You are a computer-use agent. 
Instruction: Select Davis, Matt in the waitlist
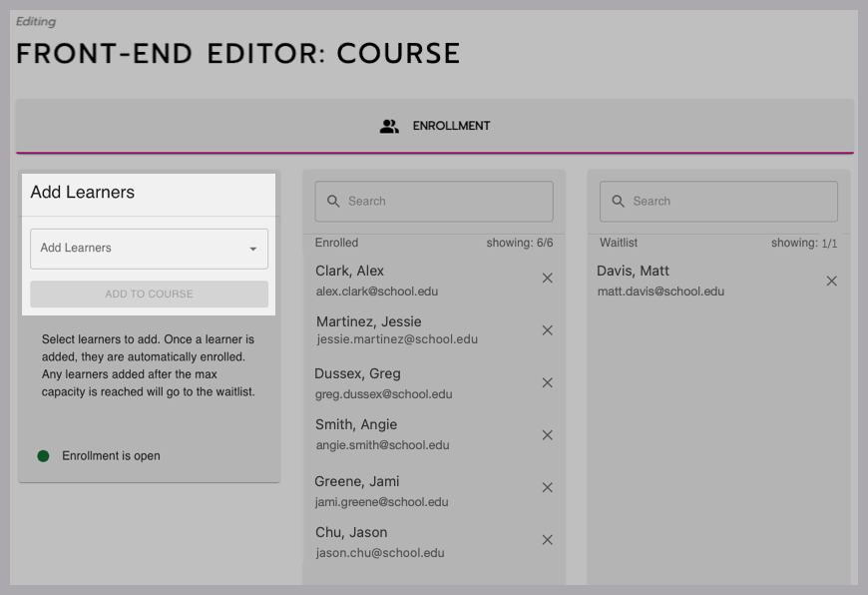click(633, 271)
